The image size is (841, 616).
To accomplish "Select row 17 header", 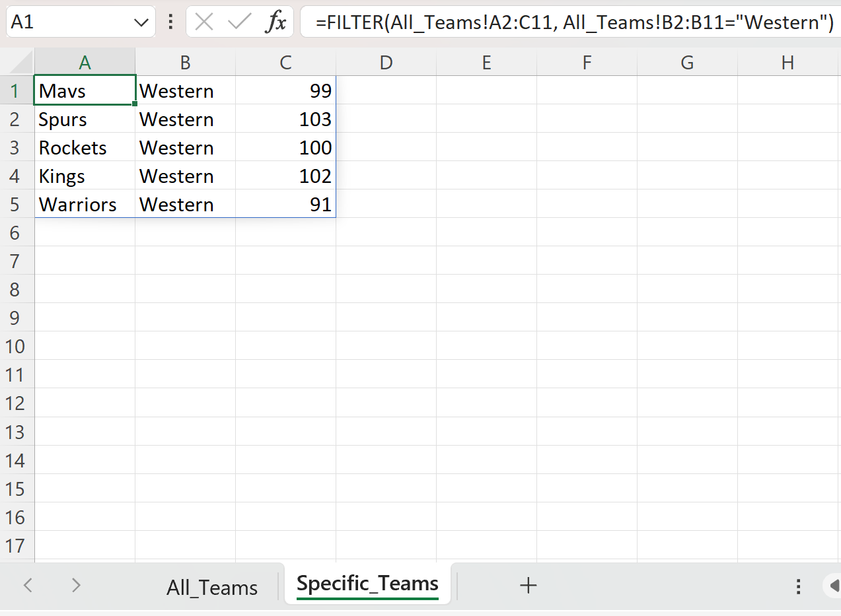I will (x=17, y=545).
